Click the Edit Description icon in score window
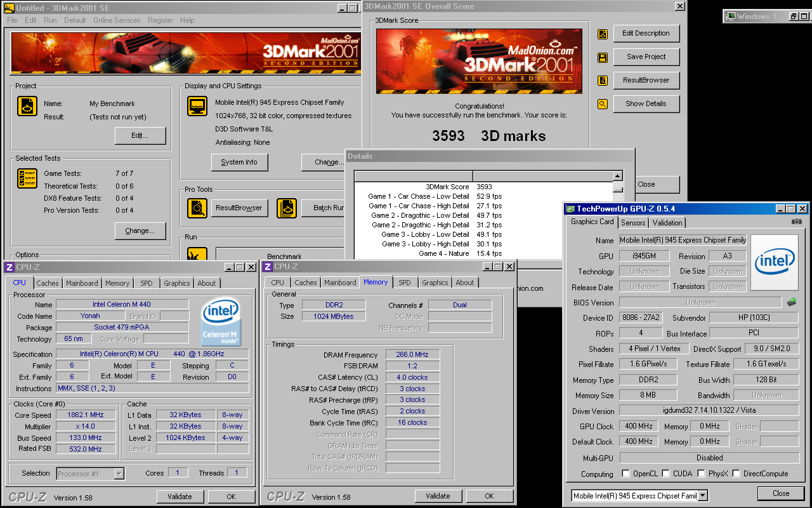The image size is (812, 508). click(603, 34)
